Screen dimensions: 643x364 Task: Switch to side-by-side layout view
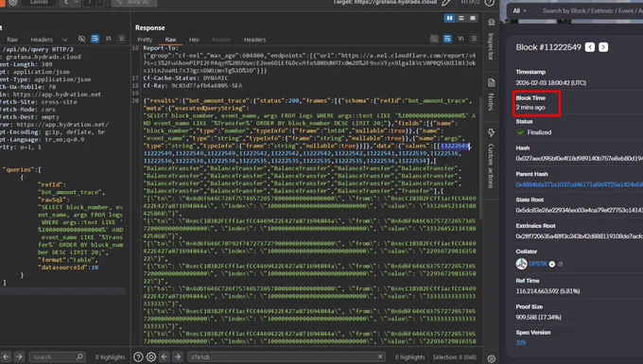449,18
